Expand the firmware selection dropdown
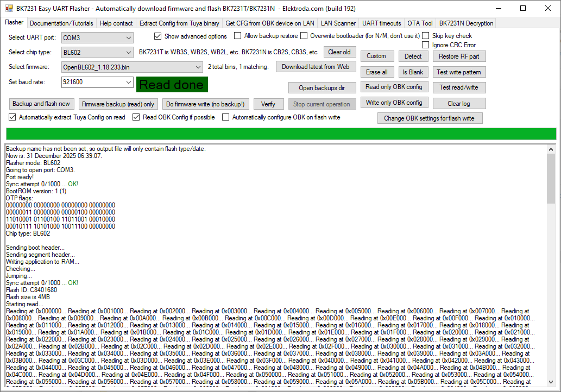The image size is (561, 392). click(x=132, y=67)
